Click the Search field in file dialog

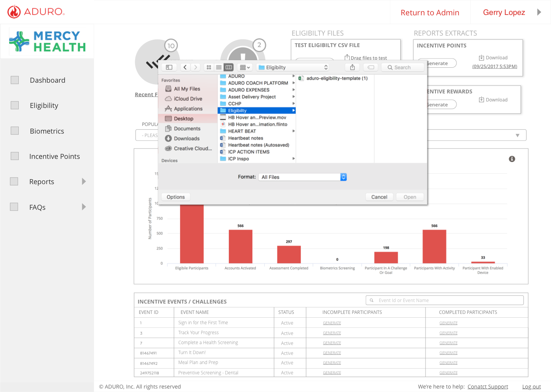[x=403, y=67]
